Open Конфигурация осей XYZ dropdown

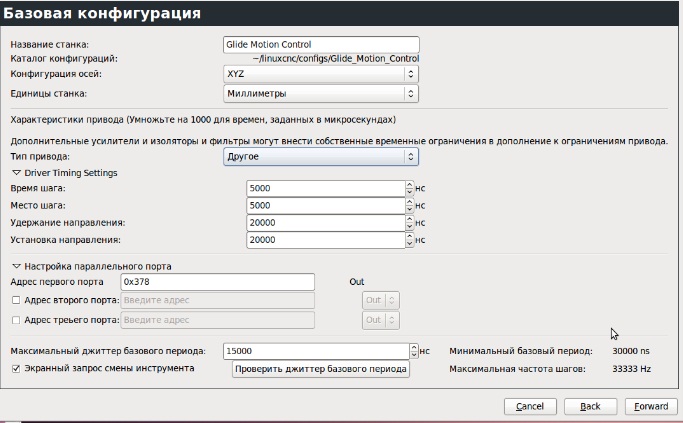tap(320, 74)
